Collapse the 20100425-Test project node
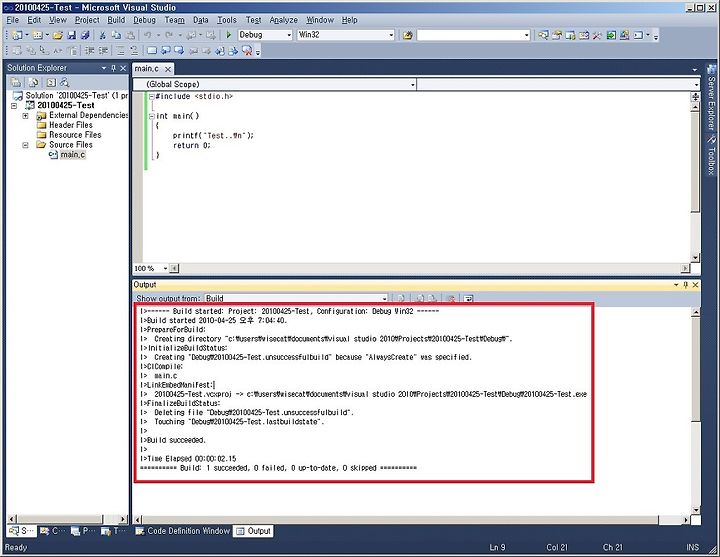The height and width of the screenshot is (557, 720). (x=14, y=106)
